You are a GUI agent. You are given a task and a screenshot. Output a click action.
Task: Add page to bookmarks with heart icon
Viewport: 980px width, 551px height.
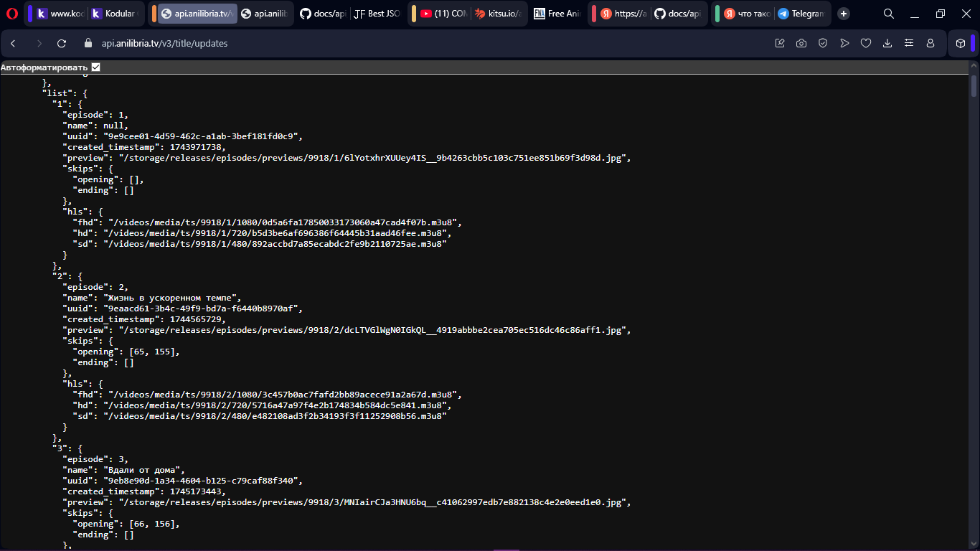click(x=866, y=43)
